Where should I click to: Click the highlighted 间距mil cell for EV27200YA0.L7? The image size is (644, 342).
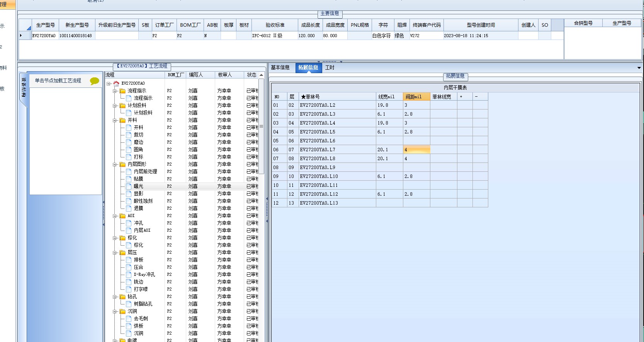coord(416,150)
